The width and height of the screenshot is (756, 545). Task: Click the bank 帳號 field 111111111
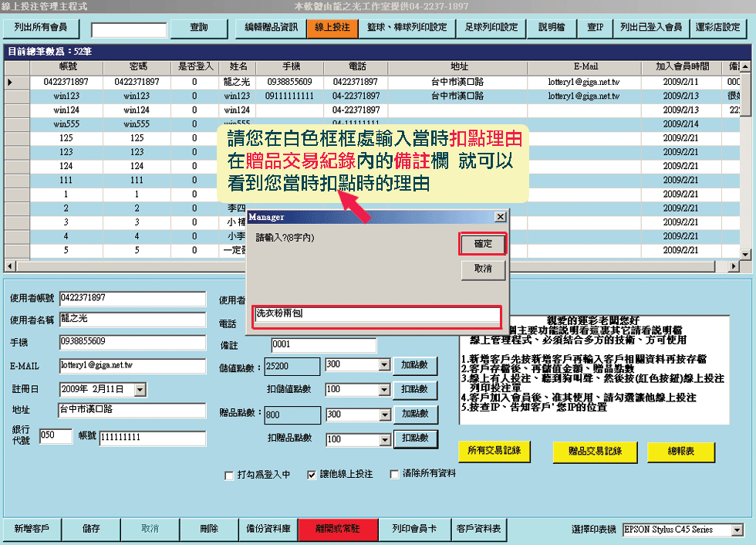153,438
